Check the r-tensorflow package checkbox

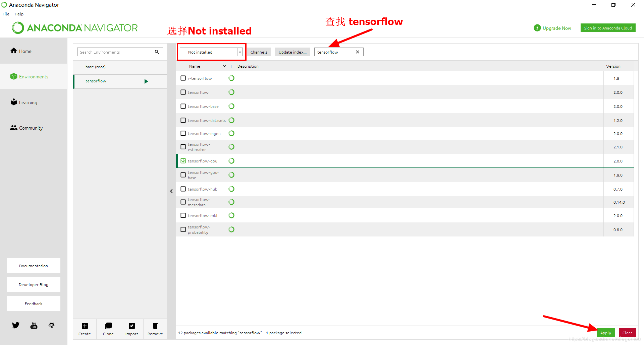tap(183, 78)
